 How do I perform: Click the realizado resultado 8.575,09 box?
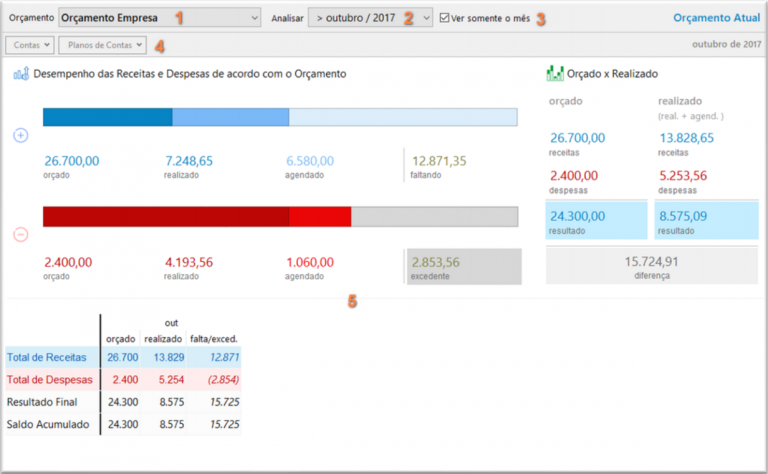coord(704,220)
